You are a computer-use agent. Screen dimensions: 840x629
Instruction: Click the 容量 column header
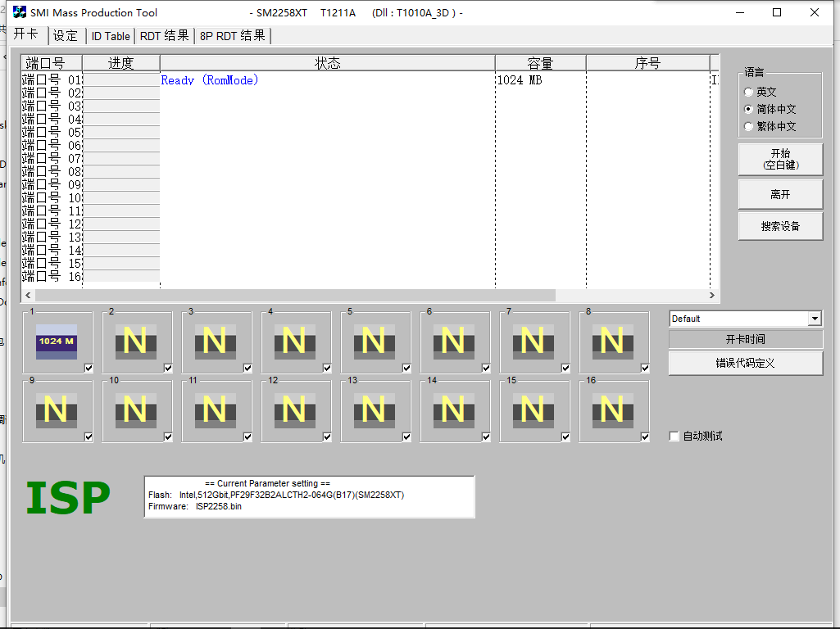click(541, 63)
